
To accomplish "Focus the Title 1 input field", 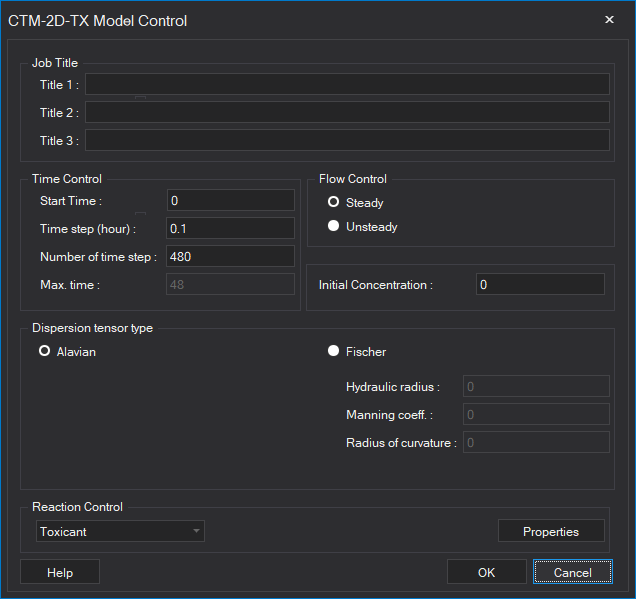I will (x=347, y=84).
